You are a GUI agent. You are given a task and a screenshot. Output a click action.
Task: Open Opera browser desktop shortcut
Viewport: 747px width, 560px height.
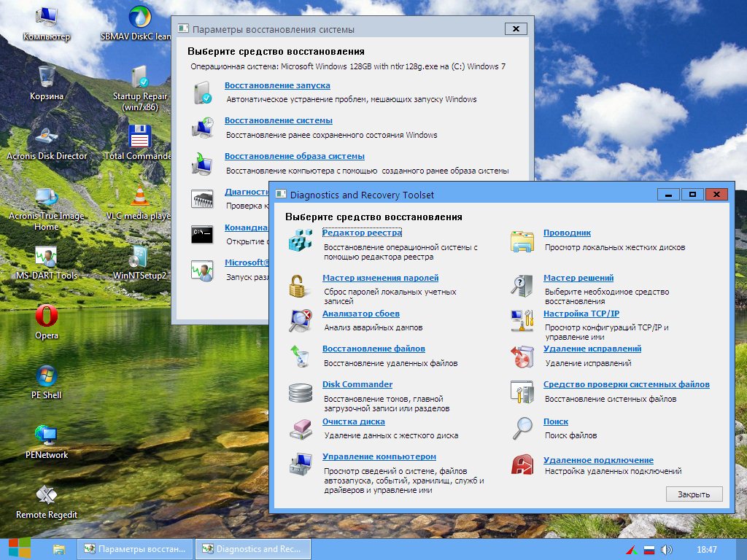47,317
